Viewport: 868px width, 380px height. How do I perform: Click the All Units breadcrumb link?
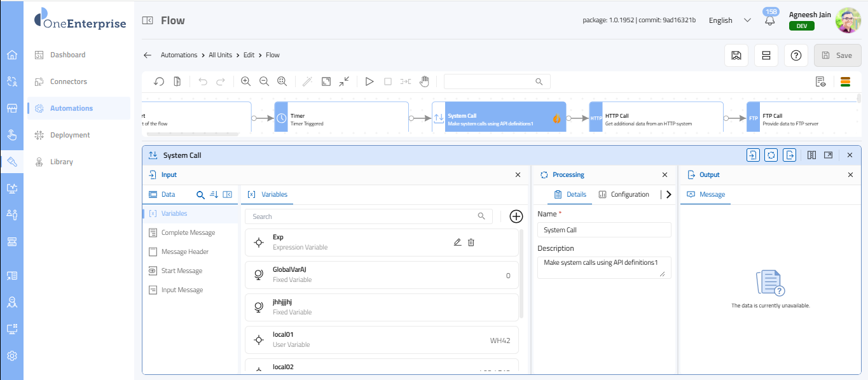[220, 55]
